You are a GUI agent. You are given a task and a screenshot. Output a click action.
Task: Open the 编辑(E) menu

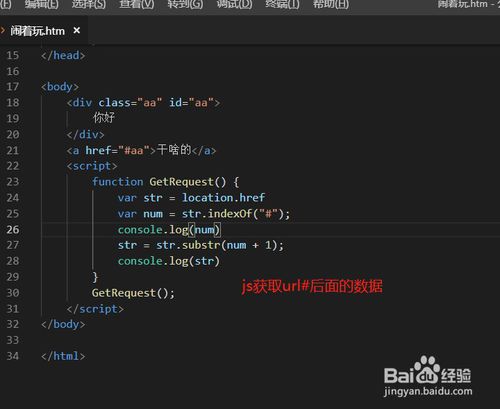41,4
